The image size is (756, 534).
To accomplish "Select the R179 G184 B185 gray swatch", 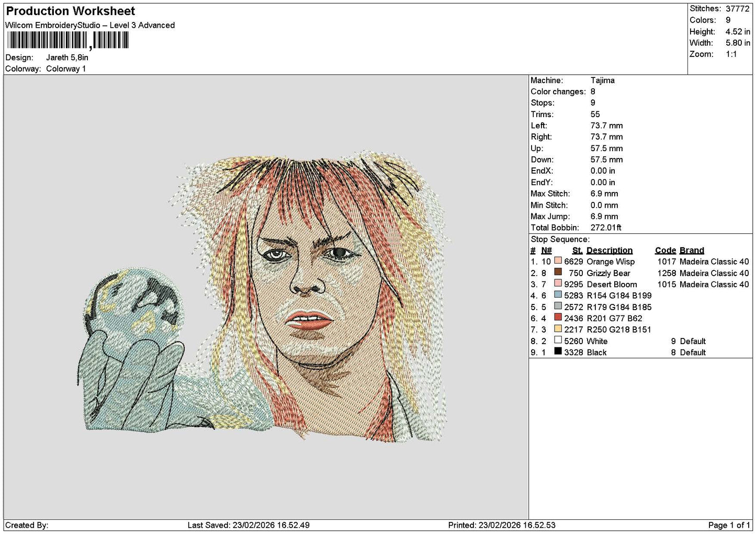I will click(558, 306).
